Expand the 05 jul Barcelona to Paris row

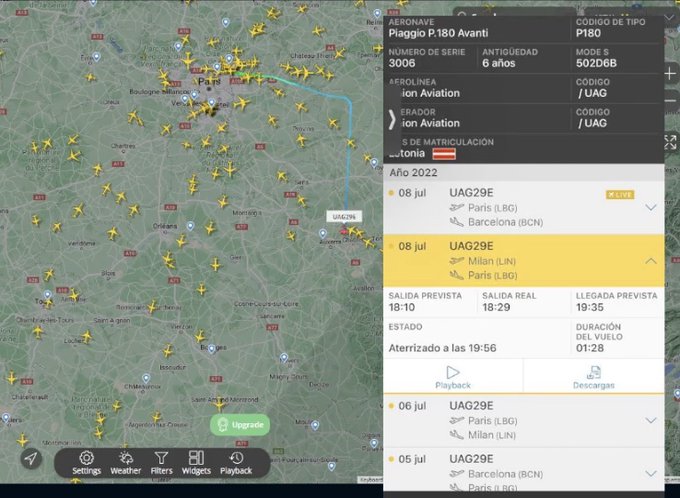[651, 473]
